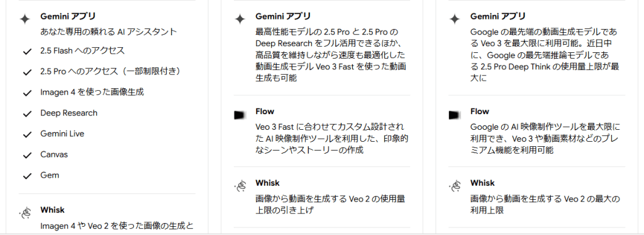Click the Gemini sparkle icon in right column
The height and width of the screenshot is (235, 644).
click(455, 19)
